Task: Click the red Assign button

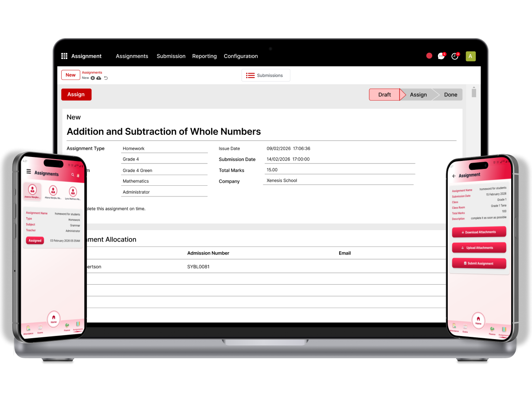Action: 76,94
